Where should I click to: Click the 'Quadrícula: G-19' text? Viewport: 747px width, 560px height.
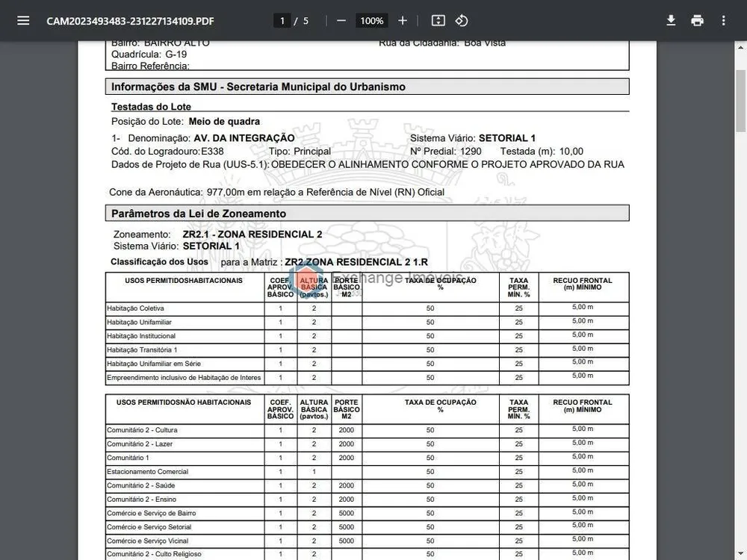tap(149, 55)
